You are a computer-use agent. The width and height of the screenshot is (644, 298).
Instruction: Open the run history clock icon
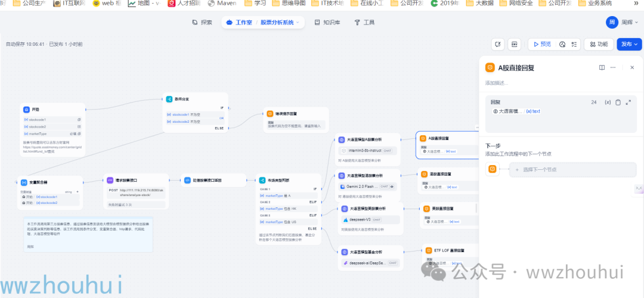tap(562, 44)
